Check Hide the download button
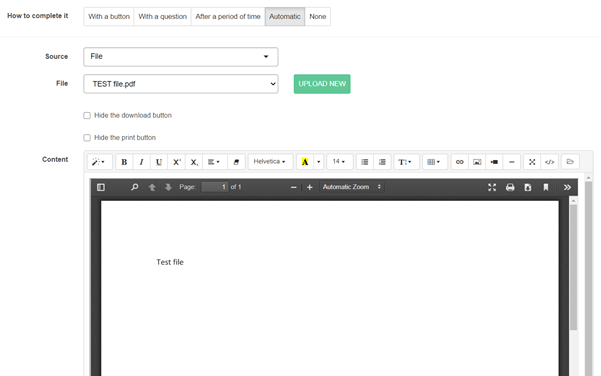601x376 pixels. click(x=87, y=115)
